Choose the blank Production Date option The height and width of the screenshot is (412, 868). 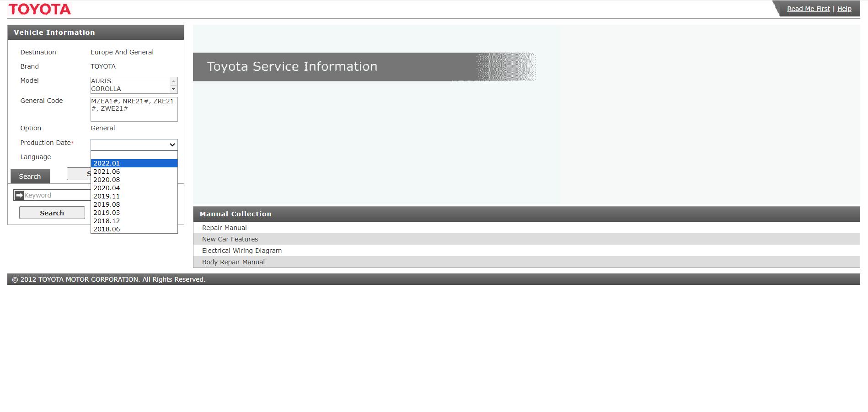tap(134, 155)
